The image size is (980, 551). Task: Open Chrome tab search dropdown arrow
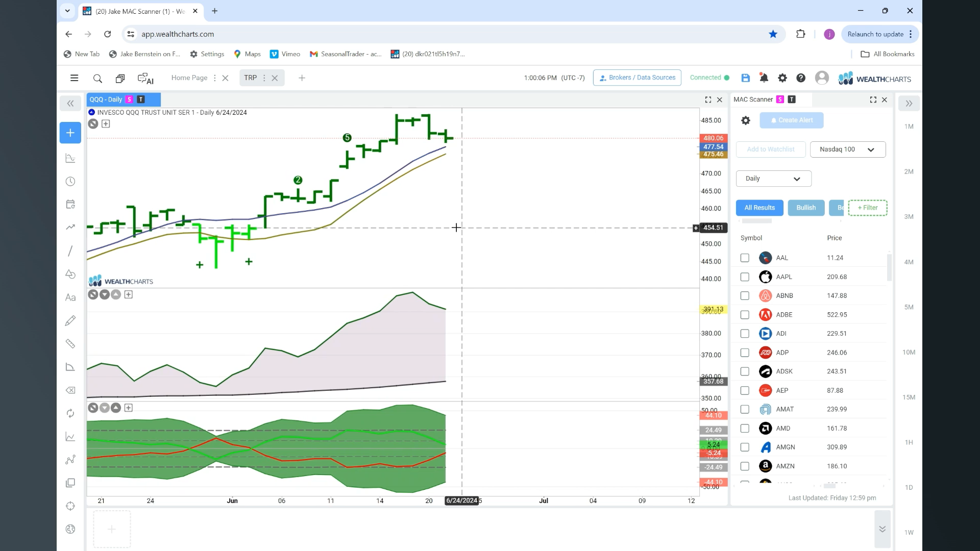coord(67,11)
